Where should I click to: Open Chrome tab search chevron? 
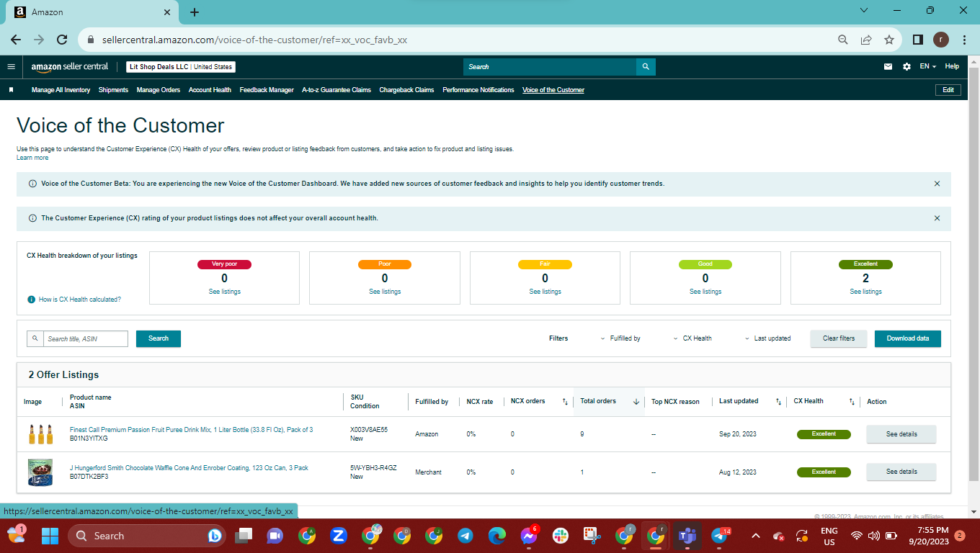point(864,11)
